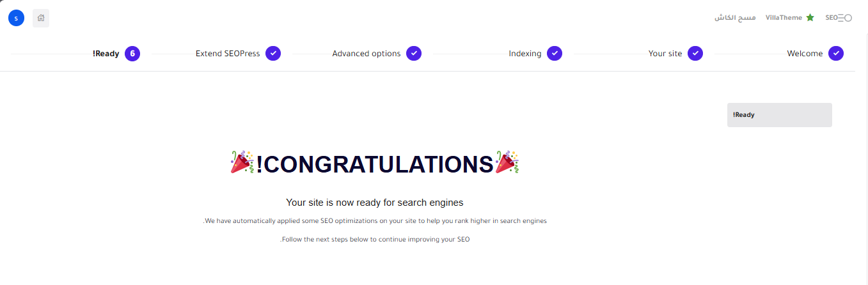Go to the Welcome wizard step
The height and width of the screenshot is (285, 868).
[x=805, y=54]
